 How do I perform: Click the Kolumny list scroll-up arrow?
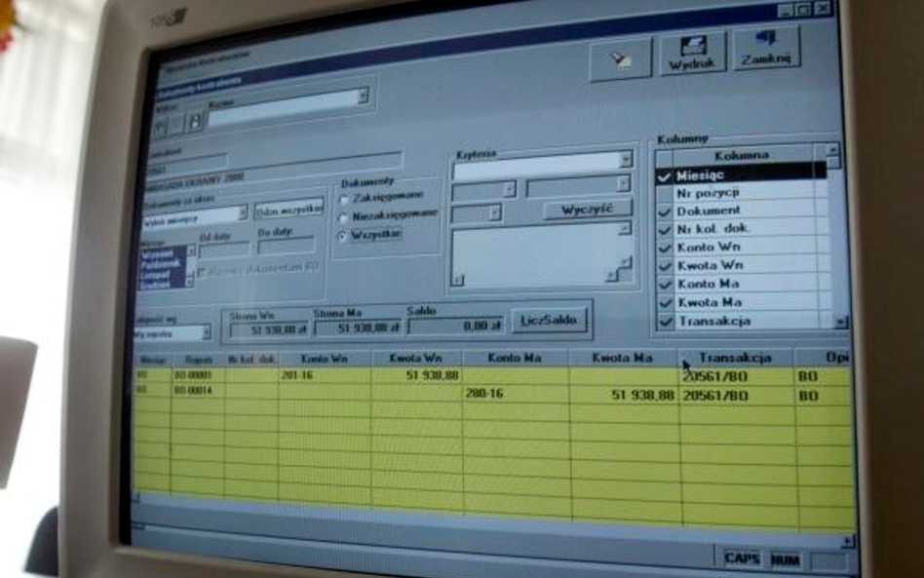pyautogui.click(x=831, y=150)
